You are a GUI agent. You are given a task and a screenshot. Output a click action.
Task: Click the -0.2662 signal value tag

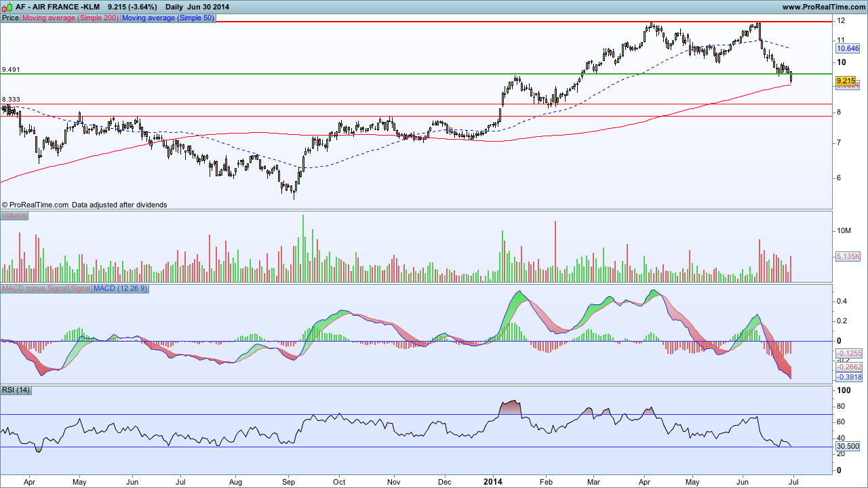click(848, 366)
